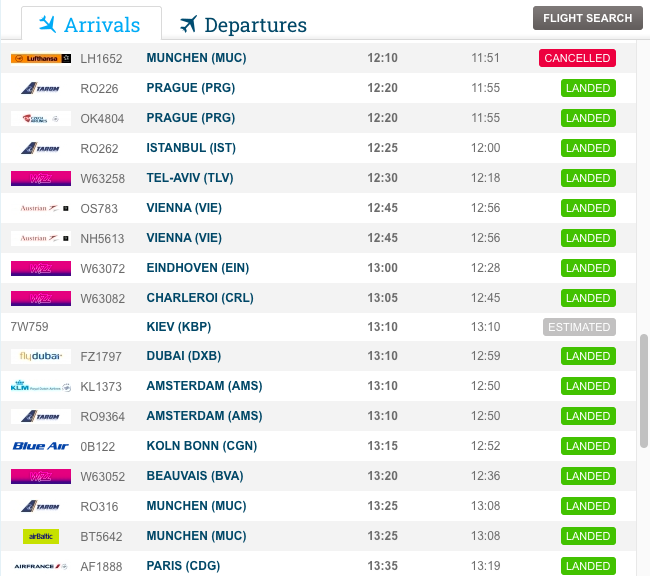Click the Air France logo for the Paris flight

click(x=41, y=566)
